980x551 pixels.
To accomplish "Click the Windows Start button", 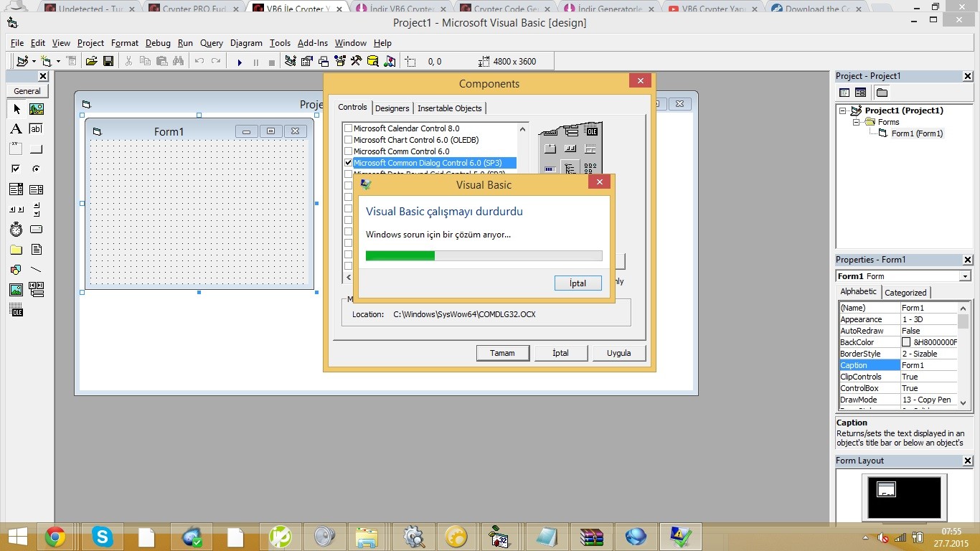I will click(17, 537).
